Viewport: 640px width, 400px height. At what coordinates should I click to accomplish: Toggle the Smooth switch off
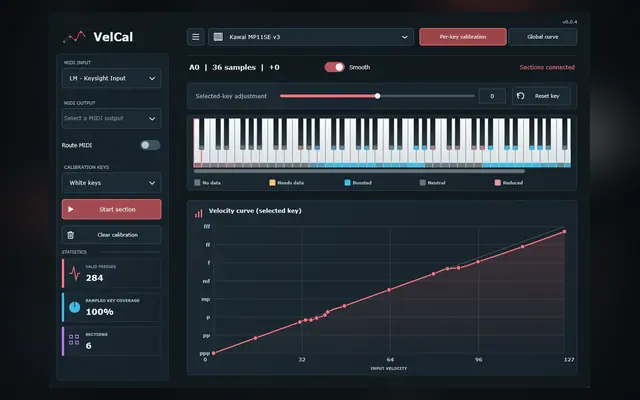click(x=335, y=67)
